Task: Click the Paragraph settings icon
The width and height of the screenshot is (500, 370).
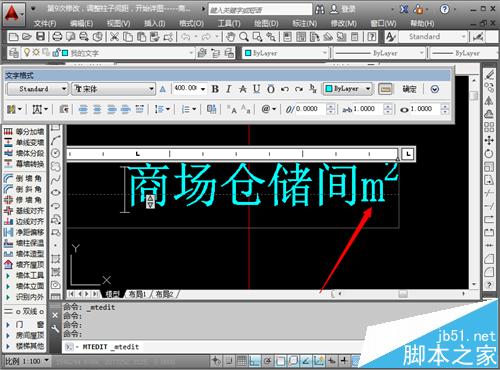Action: [x=64, y=109]
